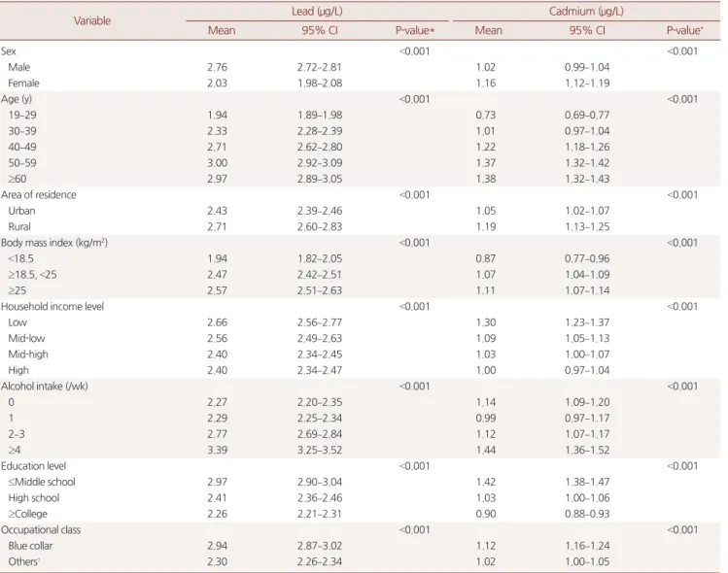Select the "Mid-low" income row label
The height and width of the screenshot is (573, 728).
[x=26, y=338]
